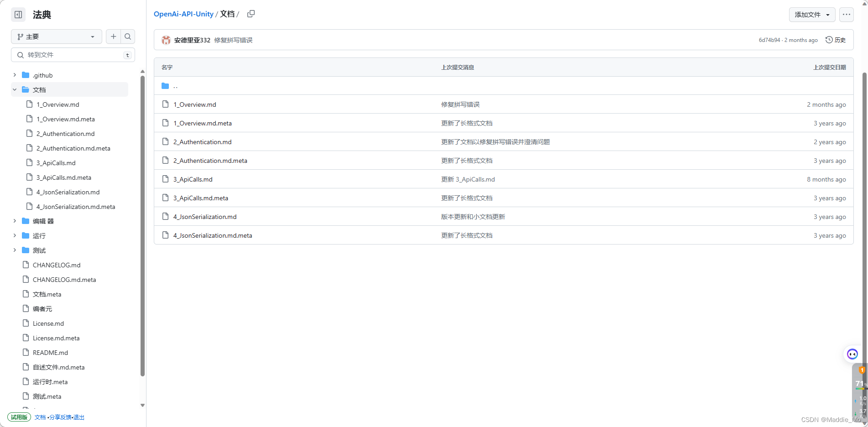Click file icon of 4_JsonSerialization.md.meta in table
Screen dimensions: 868x427
(166, 235)
